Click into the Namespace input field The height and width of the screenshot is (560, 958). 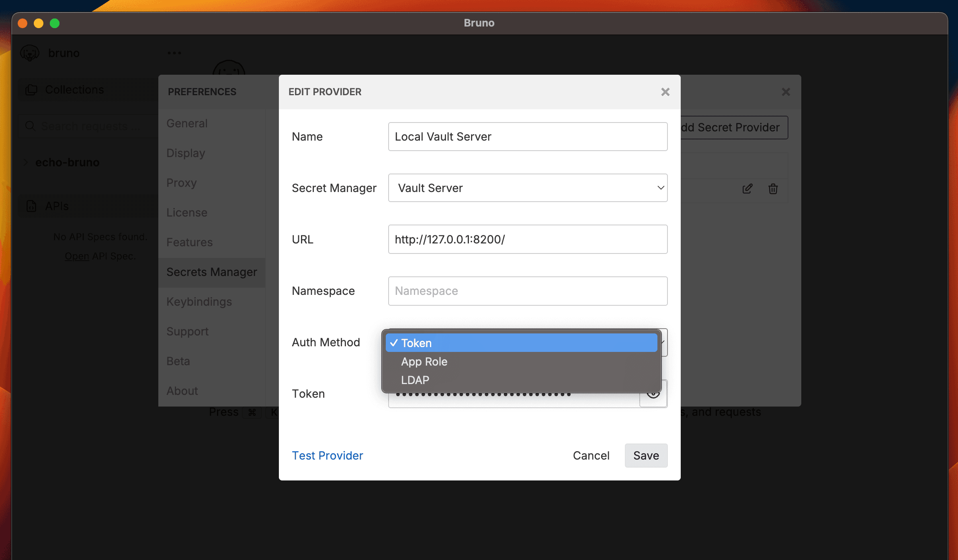pos(527,291)
